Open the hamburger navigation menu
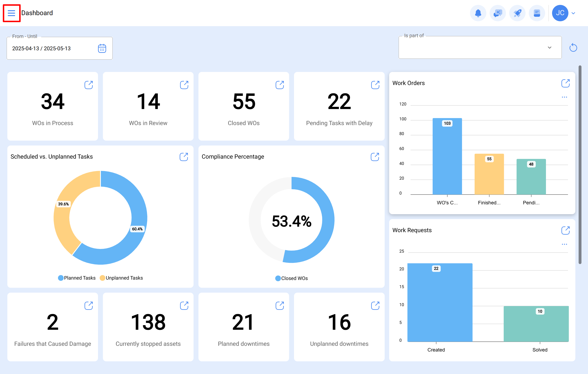Image resolution: width=588 pixels, height=374 pixels. tap(11, 13)
